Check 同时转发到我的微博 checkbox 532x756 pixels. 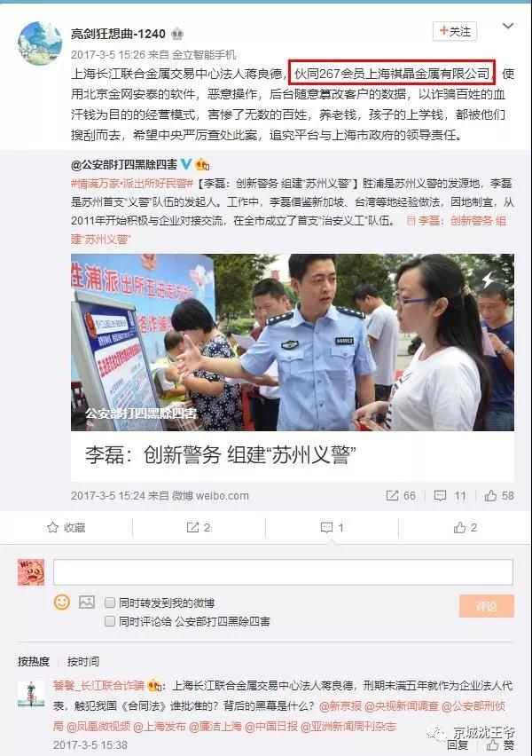click(x=110, y=602)
